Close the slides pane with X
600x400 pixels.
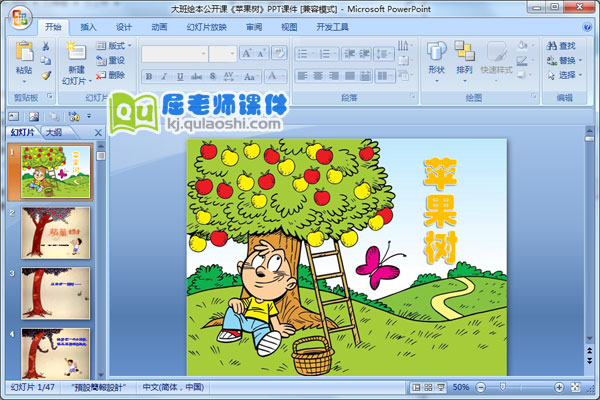tap(98, 132)
